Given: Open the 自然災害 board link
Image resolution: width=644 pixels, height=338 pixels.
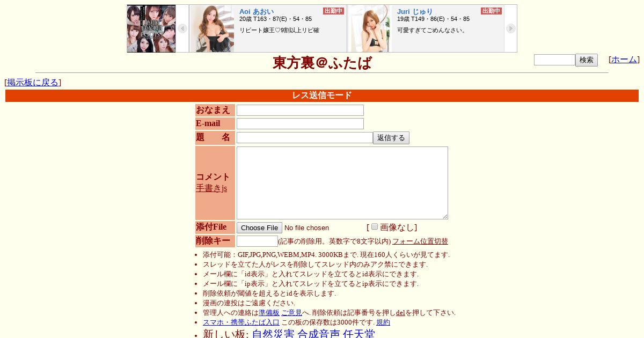Looking at the screenshot, I should click(x=273, y=334).
